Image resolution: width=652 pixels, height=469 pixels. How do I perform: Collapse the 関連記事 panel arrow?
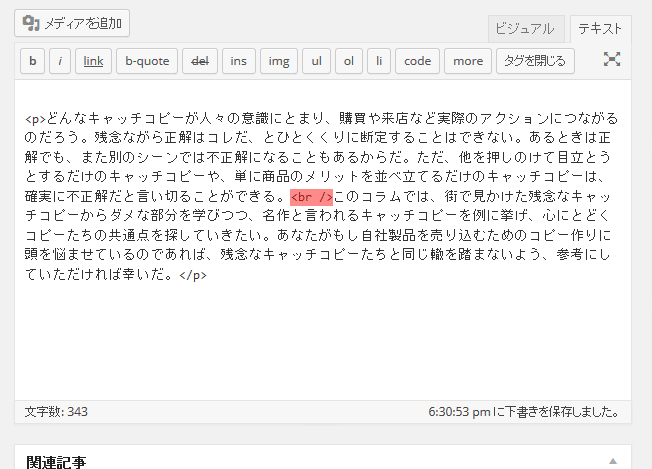(x=613, y=461)
